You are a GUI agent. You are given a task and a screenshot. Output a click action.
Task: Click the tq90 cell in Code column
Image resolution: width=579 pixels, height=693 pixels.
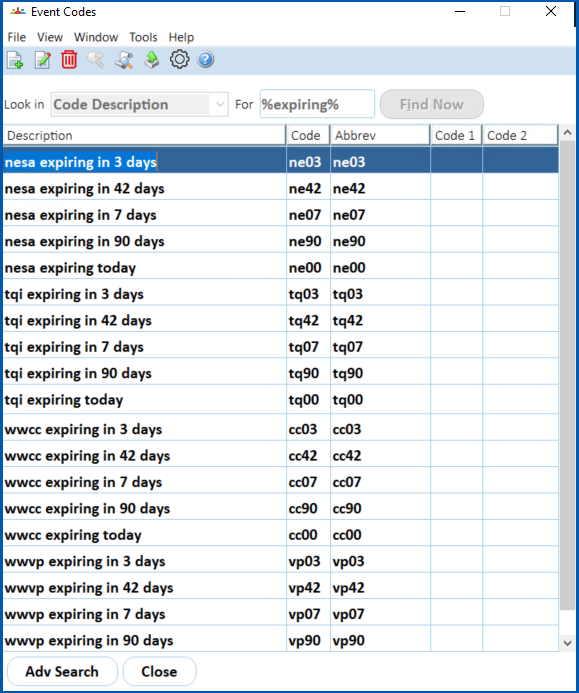pyautogui.click(x=309, y=372)
